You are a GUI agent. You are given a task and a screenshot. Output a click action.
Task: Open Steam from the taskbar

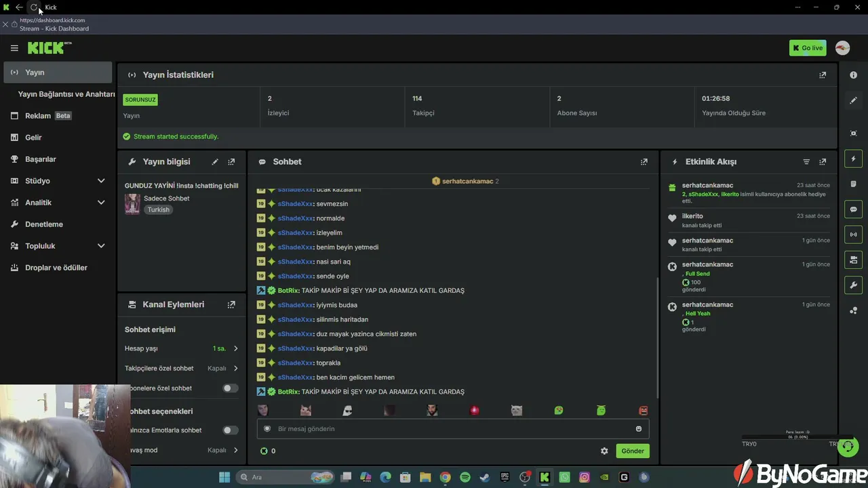(484, 477)
